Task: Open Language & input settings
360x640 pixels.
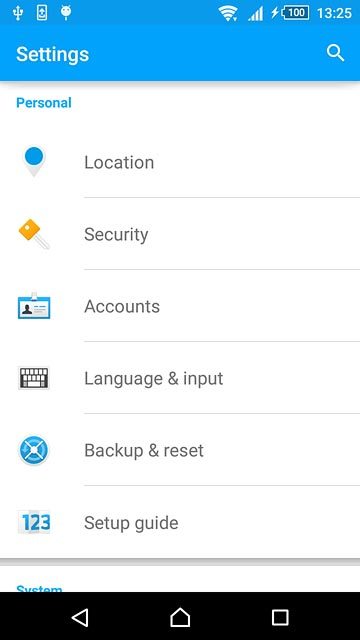Action: [180, 378]
